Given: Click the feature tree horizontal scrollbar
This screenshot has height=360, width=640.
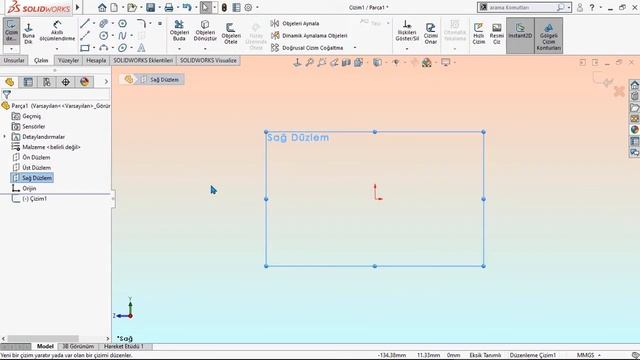Looking at the screenshot, I should 43,338.
